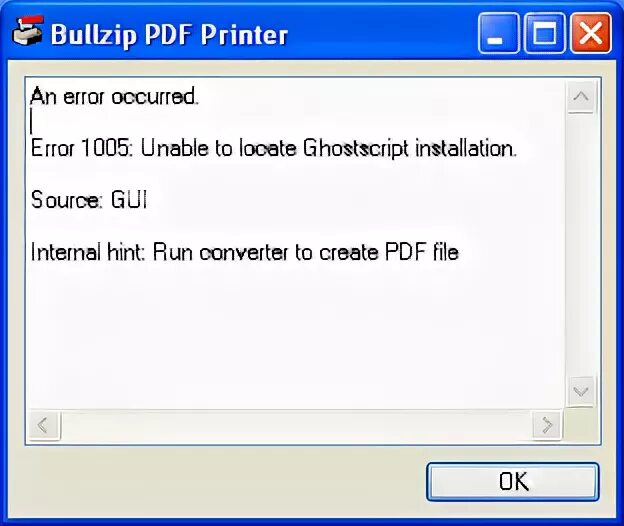Screen dimensions: 624x526
Task: Click the scroll left arrow below message
Action: [x=44, y=425]
